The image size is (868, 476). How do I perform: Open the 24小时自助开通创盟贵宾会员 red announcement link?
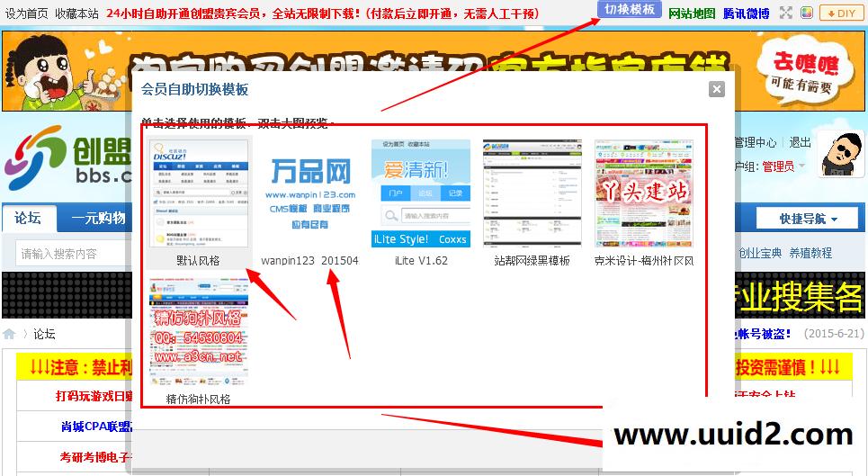[x=323, y=13]
